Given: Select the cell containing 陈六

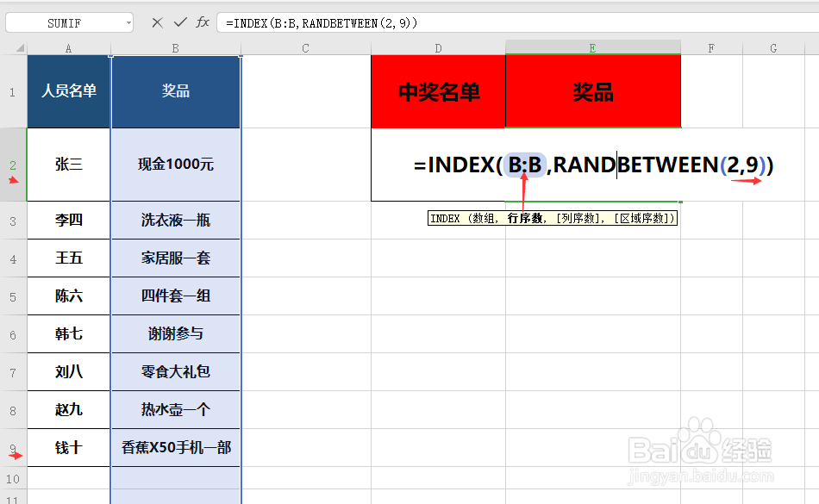Looking at the screenshot, I should pos(69,296).
